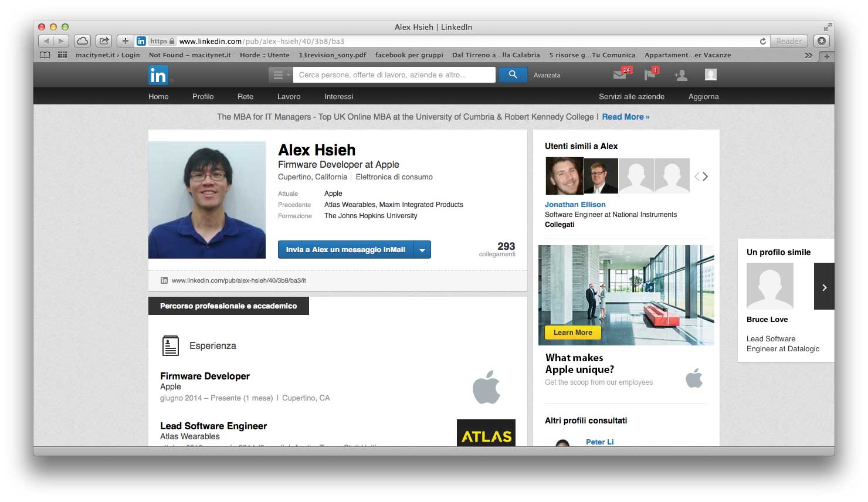This screenshot has width=868, height=502.
Task: Open the 13revision_sony.pdf bookmark
Action: [x=333, y=55]
